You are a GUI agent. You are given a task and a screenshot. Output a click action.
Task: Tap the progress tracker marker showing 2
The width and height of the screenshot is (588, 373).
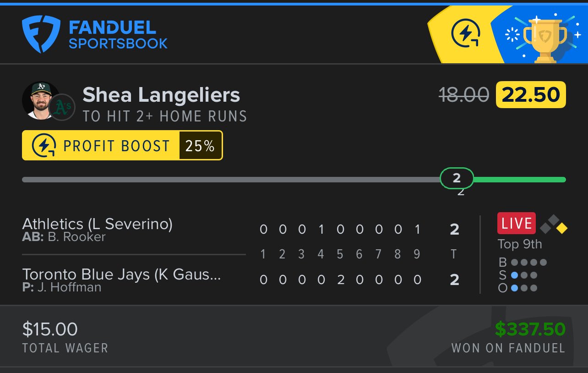pos(456,179)
